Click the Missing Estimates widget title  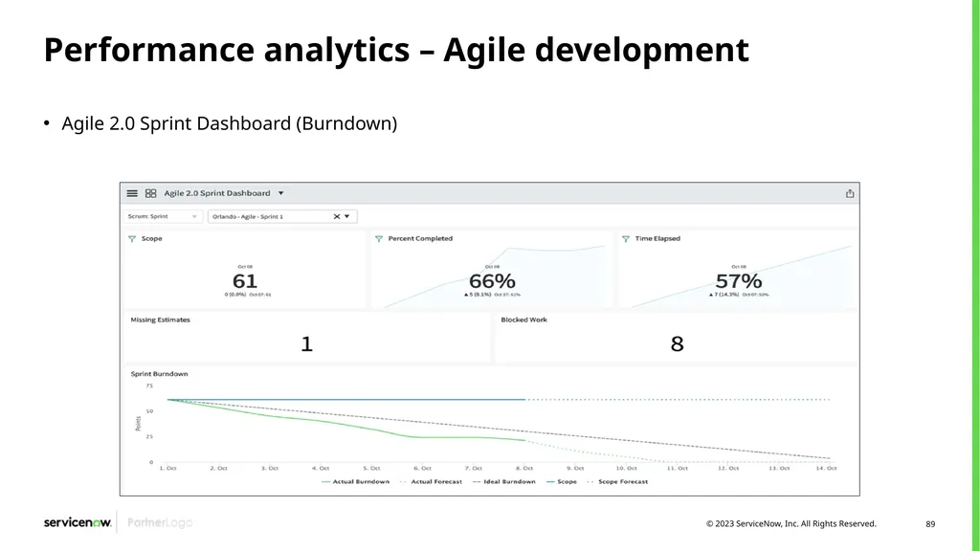pyautogui.click(x=160, y=320)
